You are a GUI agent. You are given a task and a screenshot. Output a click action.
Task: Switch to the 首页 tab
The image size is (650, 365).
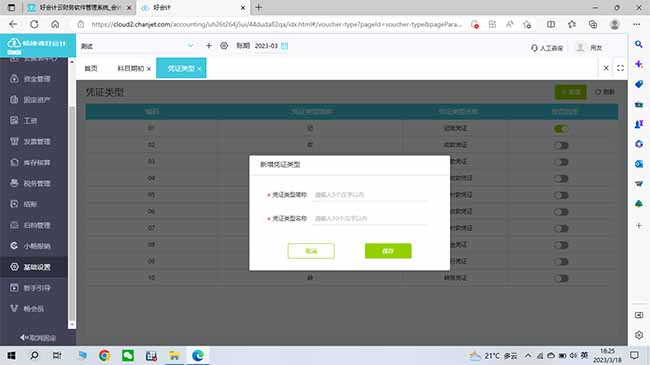click(91, 68)
